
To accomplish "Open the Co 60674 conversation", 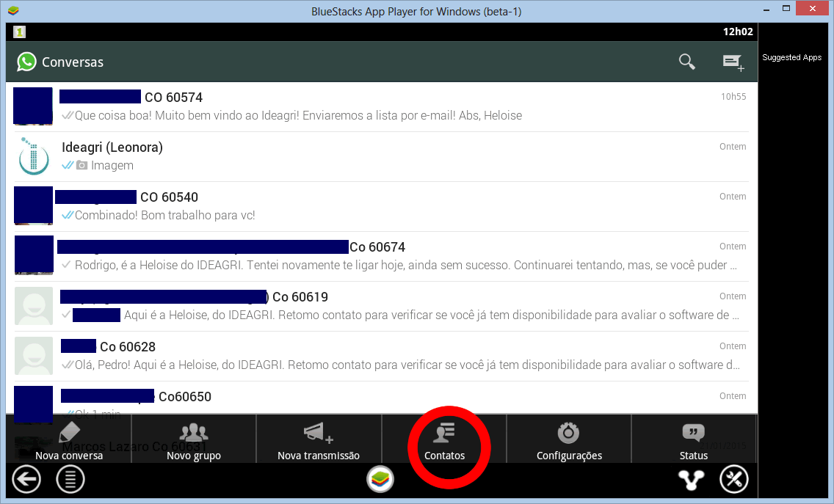I will pos(381,257).
